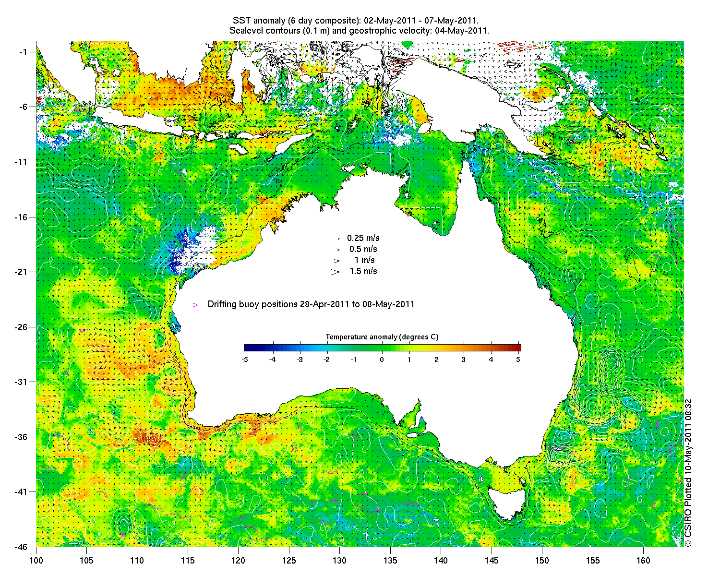This screenshot has height=588, width=720.
Task: Click the colorbar tick label "4"
Action: click(x=491, y=360)
